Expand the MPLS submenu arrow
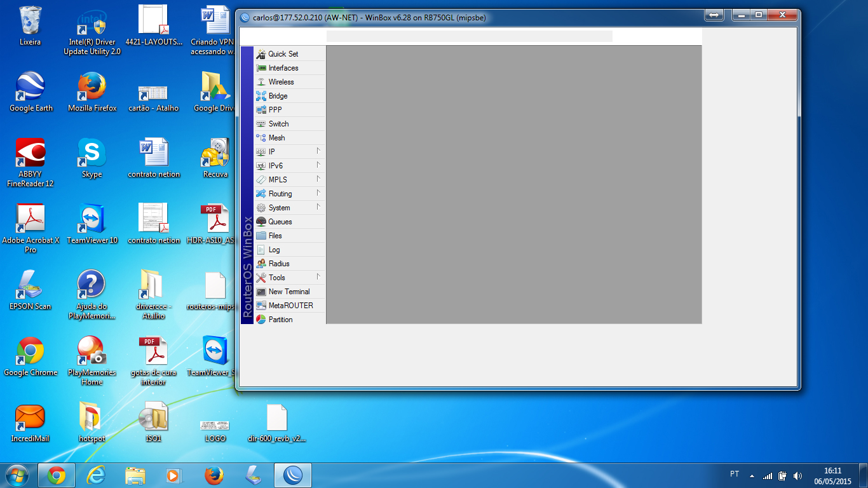 pyautogui.click(x=318, y=179)
